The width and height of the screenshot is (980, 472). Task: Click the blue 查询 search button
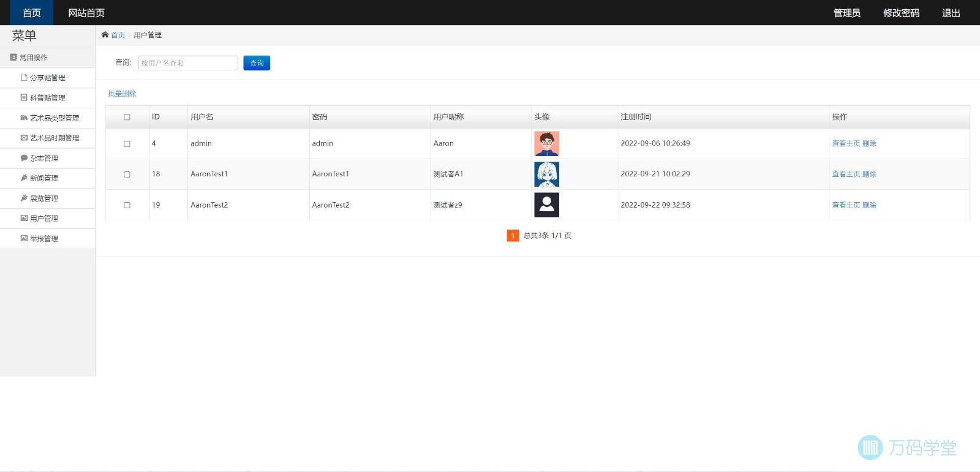257,63
